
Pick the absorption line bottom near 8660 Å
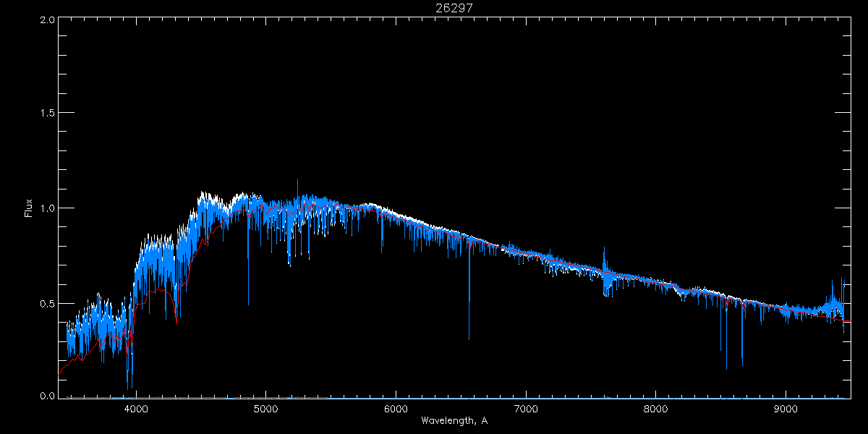point(742,364)
